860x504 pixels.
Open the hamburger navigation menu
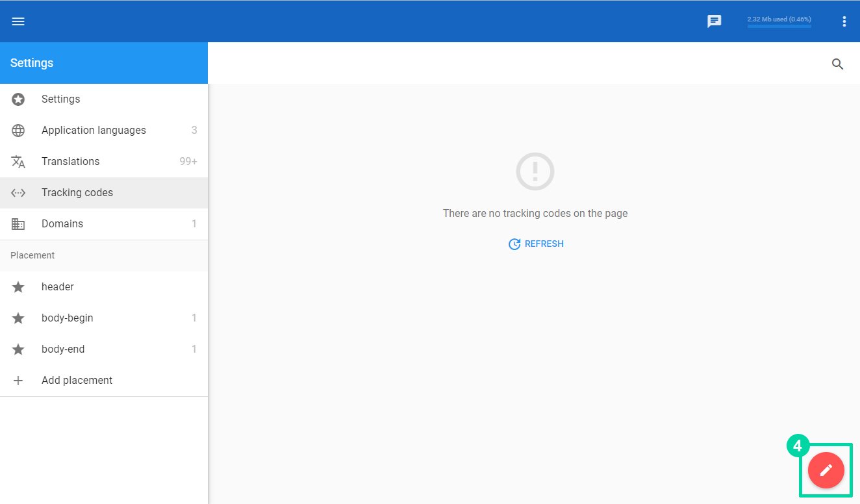(x=18, y=21)
